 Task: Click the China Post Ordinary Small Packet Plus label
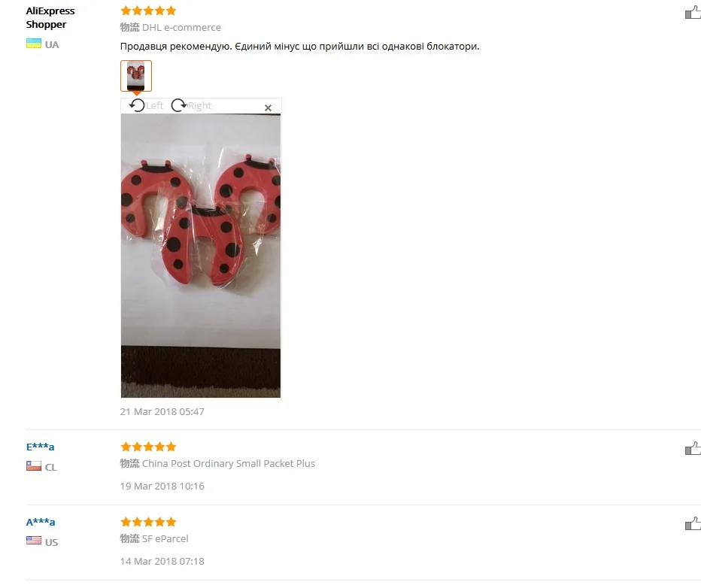(x=229, y=464)
